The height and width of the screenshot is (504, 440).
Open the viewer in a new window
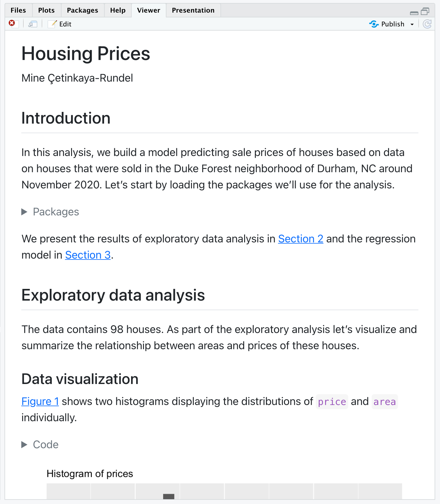tap(33, 24)
